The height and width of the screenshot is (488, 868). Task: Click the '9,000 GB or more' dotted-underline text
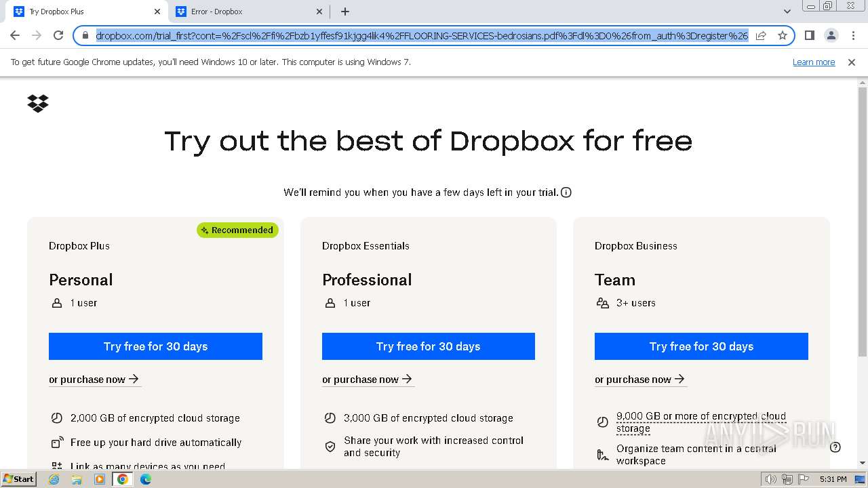click(701, 422)
